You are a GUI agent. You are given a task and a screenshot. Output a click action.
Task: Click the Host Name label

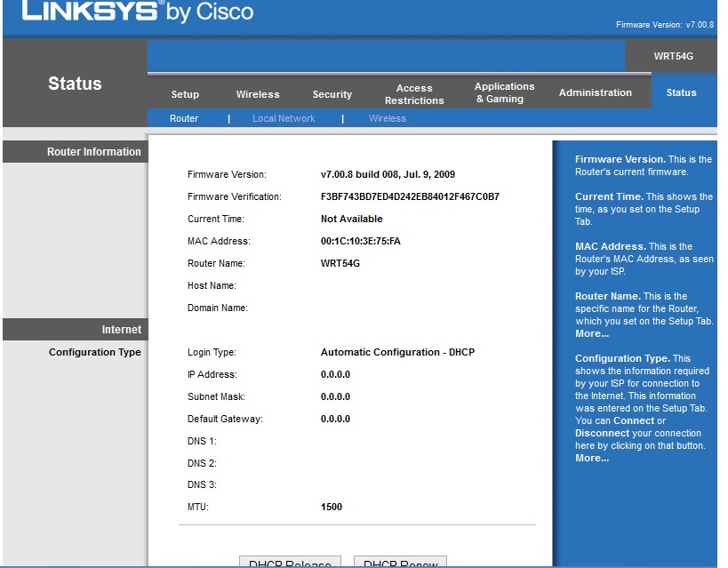[x=212, y=285]
